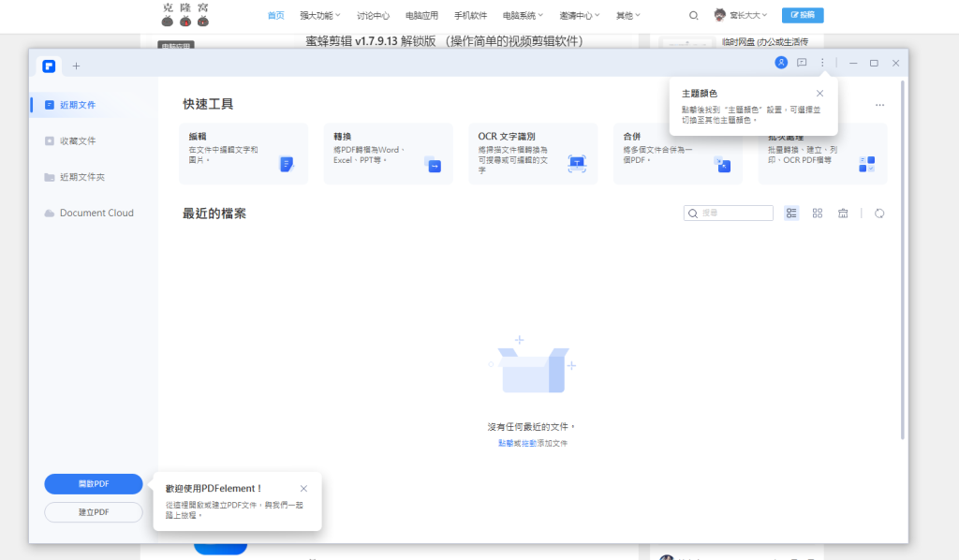
Task: Click the website logo at top left
Action: tap(185, 15)
